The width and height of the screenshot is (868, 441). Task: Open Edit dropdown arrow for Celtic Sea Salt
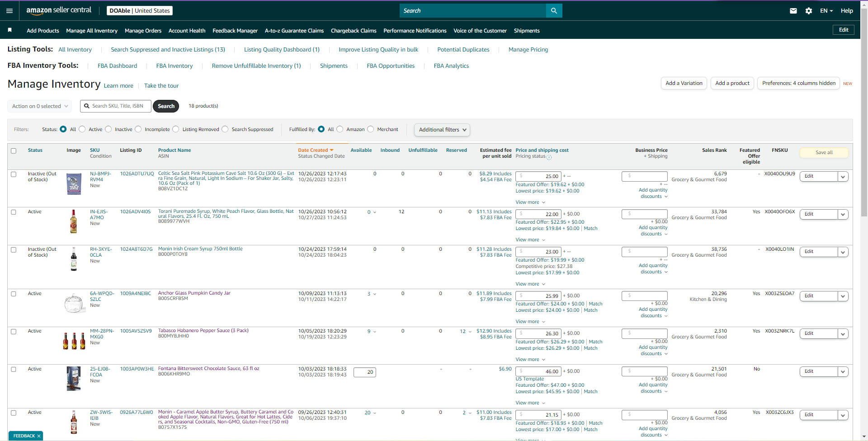[843, 177]
